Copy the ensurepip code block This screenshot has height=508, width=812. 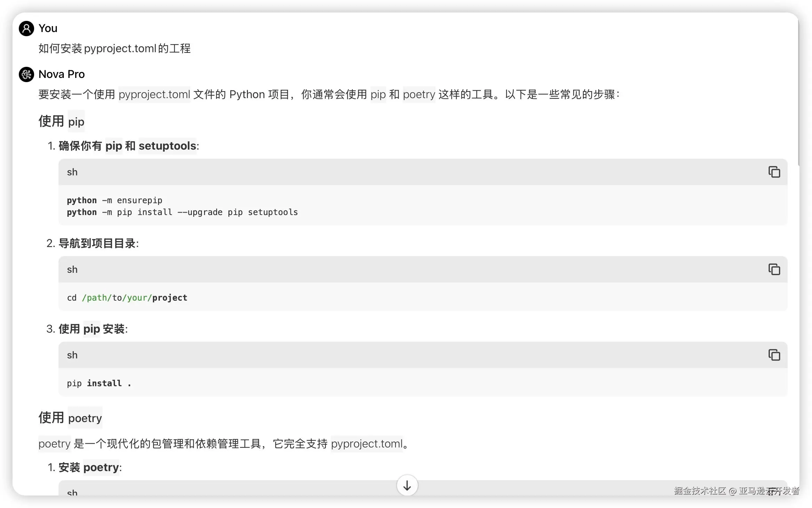774,172
